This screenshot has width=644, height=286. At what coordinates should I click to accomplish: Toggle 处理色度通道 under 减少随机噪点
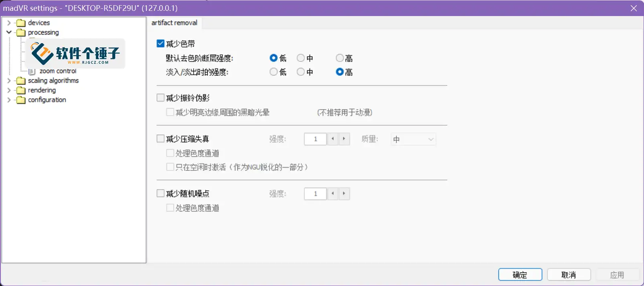(170, 208)
